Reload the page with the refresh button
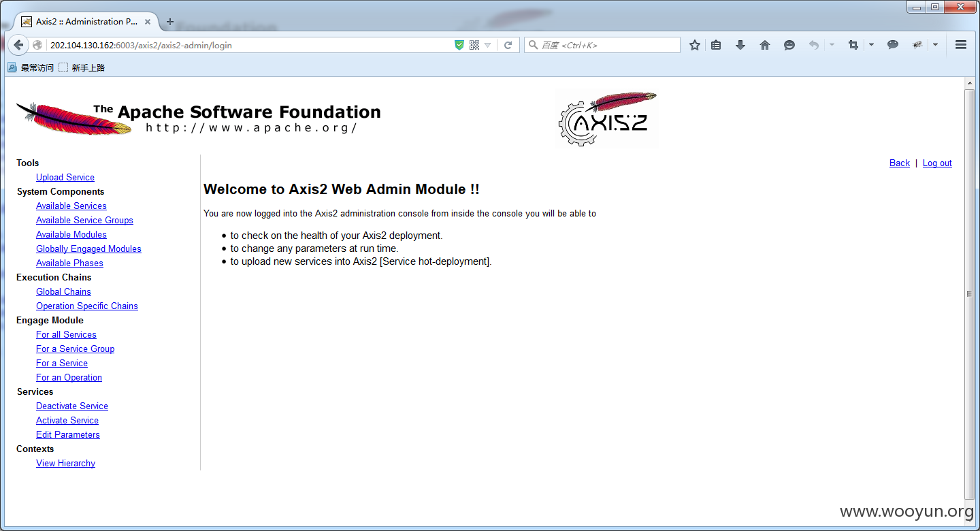This screenshot has width=980, height=531. (508, 45)
